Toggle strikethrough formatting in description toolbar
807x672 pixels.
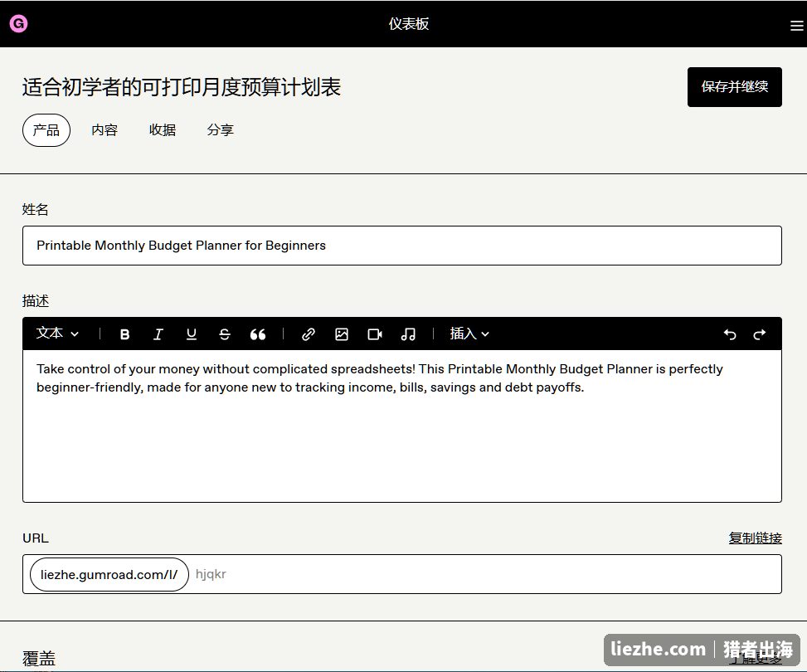coord(225,334)
